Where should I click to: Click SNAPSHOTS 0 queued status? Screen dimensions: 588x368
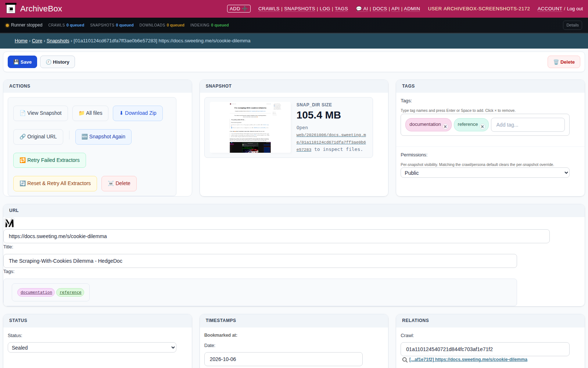112,25
